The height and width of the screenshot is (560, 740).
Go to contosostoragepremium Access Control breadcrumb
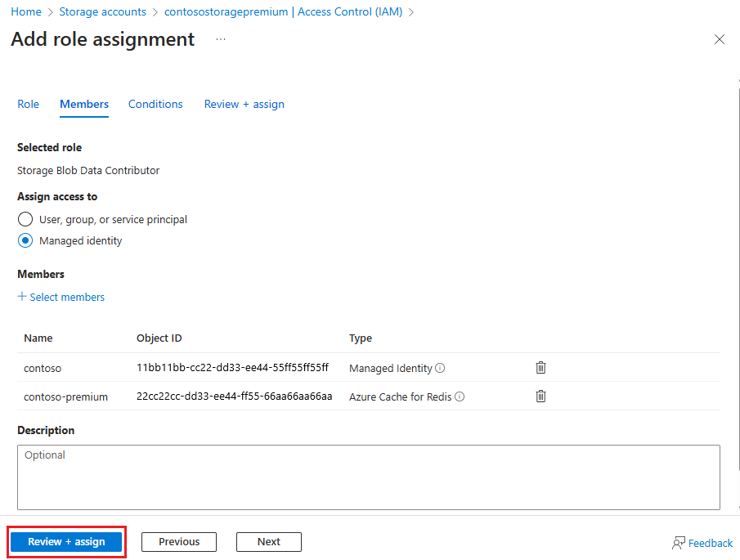click(x=282, y=11)
